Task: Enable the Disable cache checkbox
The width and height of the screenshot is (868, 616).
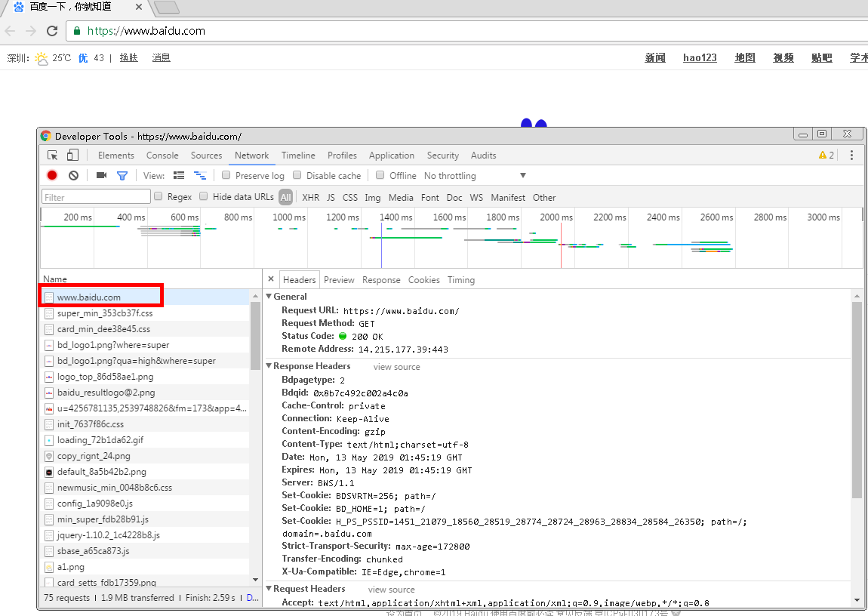Action: coord(297,175)
